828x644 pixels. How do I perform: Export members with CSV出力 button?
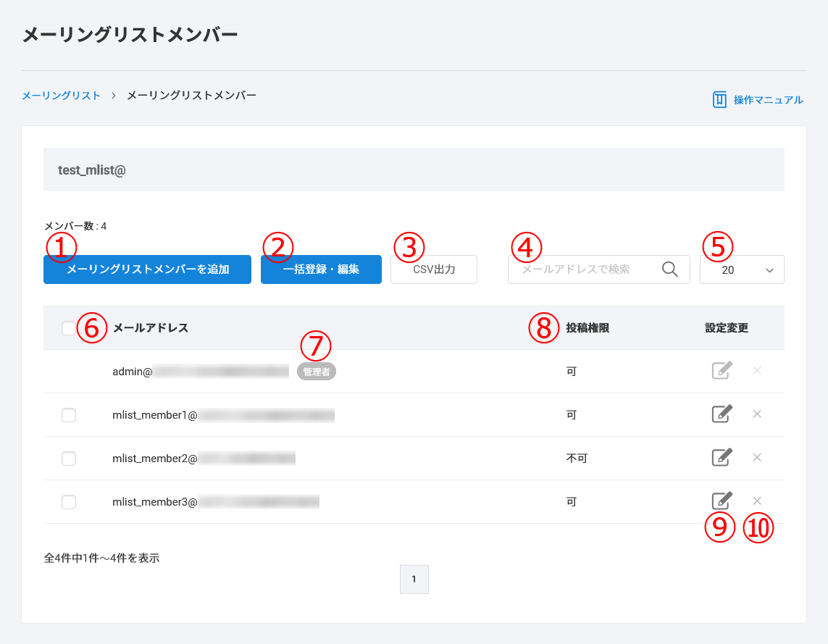[x=434, y=269]
